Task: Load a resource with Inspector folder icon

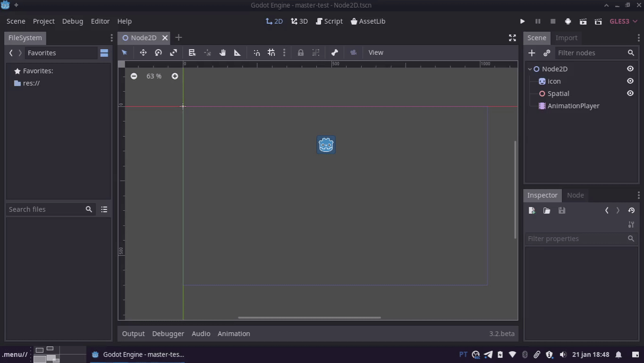Action: click(547, 210)
